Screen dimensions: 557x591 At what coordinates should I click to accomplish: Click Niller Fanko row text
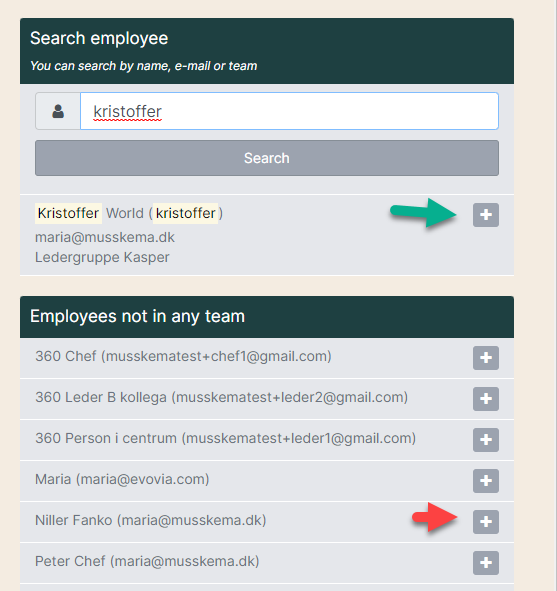(151, 521)
